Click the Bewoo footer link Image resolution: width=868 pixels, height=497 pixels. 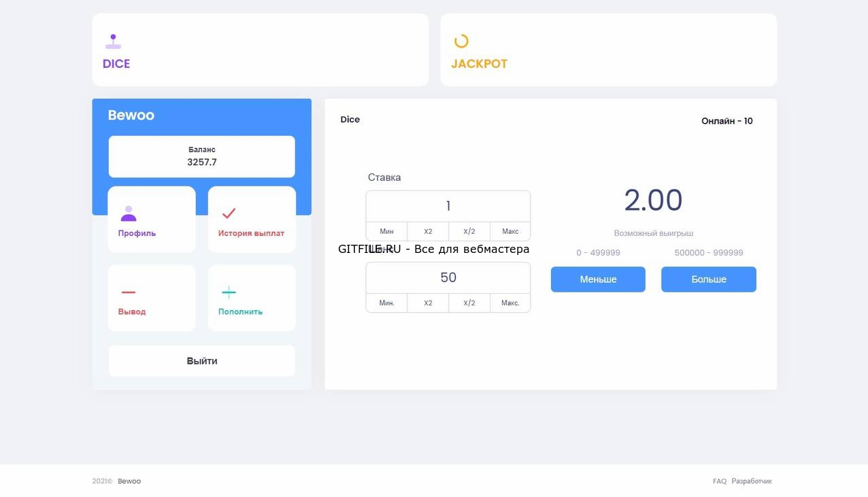click(x=129, y=481)
